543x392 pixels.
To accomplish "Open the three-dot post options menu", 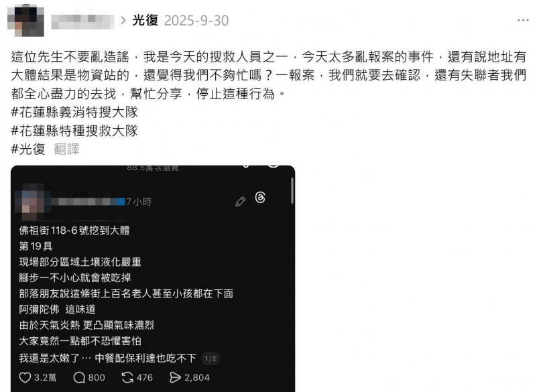I will click(x=523, y=20).
